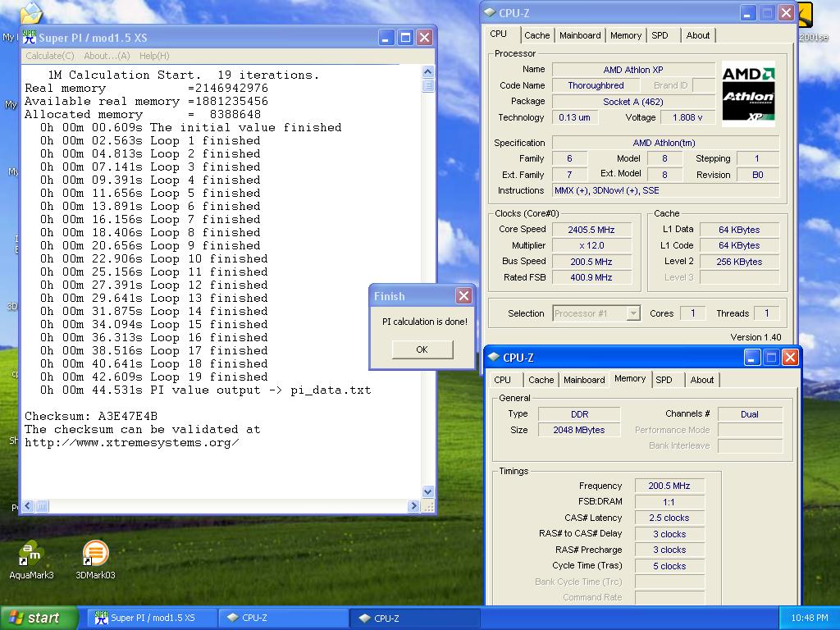Select the Mainboard tab in lower CPU-Z
The image size is (840, 630).
pos(584,380)
